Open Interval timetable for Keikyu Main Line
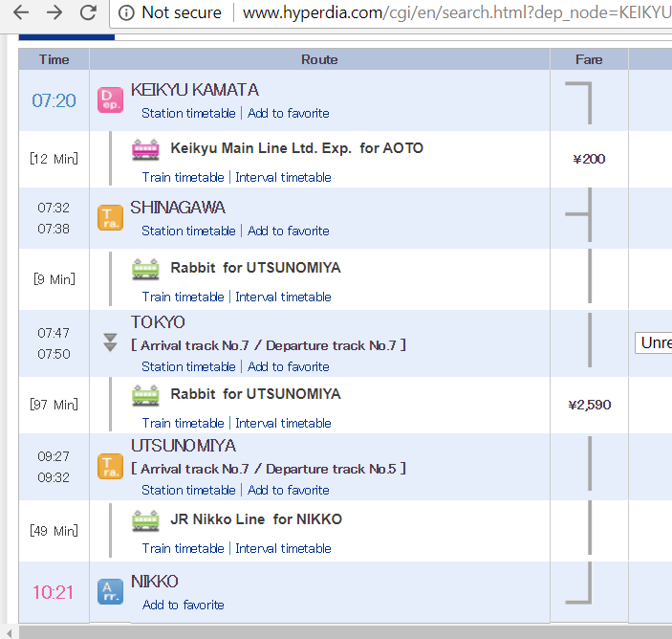Viewport: 672px width, 639px height. [x=283, y=177]
